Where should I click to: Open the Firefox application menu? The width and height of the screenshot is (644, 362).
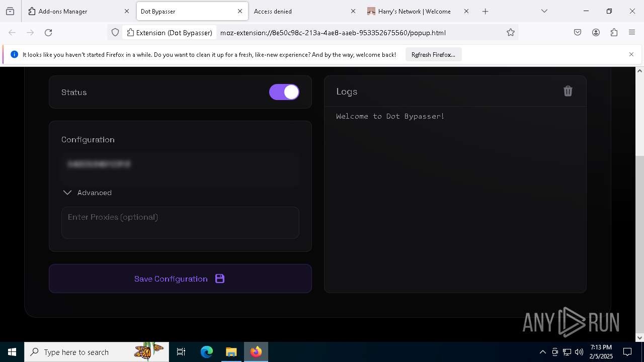632,33
